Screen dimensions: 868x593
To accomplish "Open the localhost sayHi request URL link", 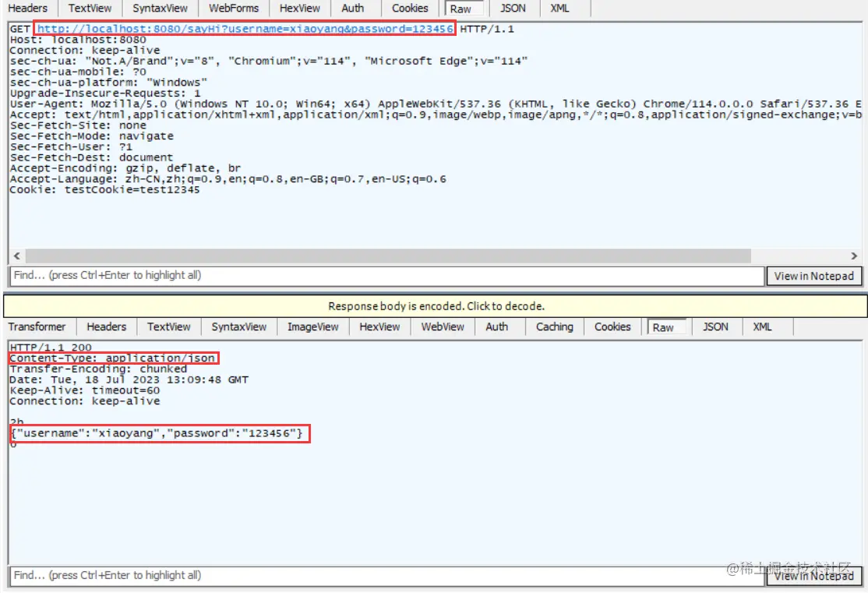I will [x=245, y=29].
